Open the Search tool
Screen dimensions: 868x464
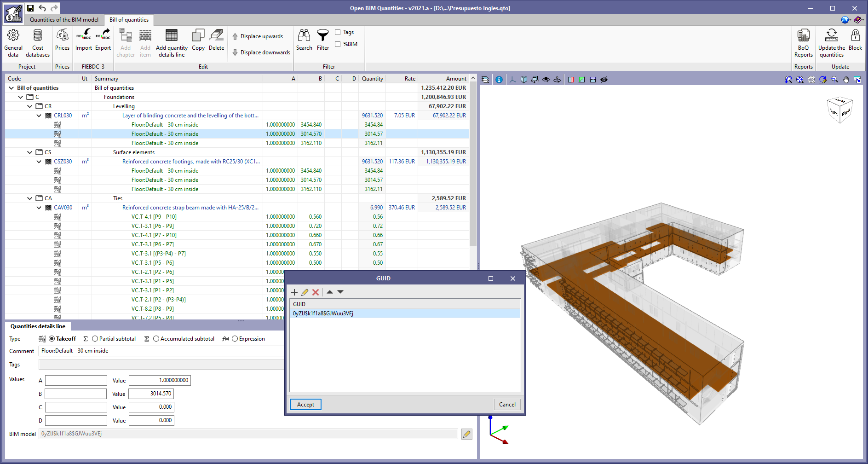tap(304, 40)
